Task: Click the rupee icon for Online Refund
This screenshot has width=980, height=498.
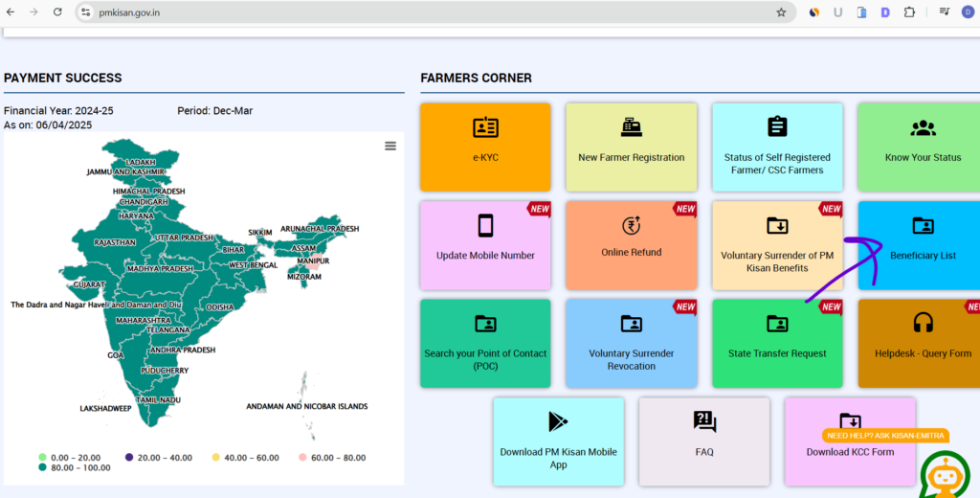Action: coord(632,225)
